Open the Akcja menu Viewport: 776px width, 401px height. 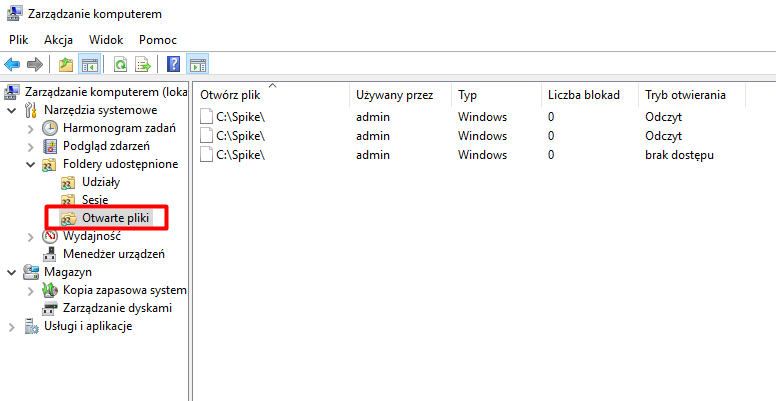pos(59,39)
